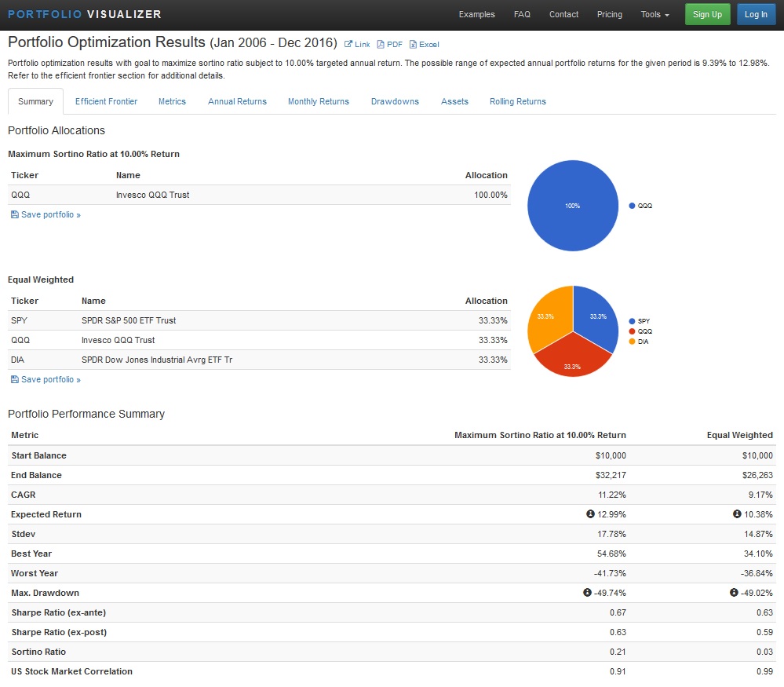Click info icon beside 10.38% expected return

[x=737, y=513]
